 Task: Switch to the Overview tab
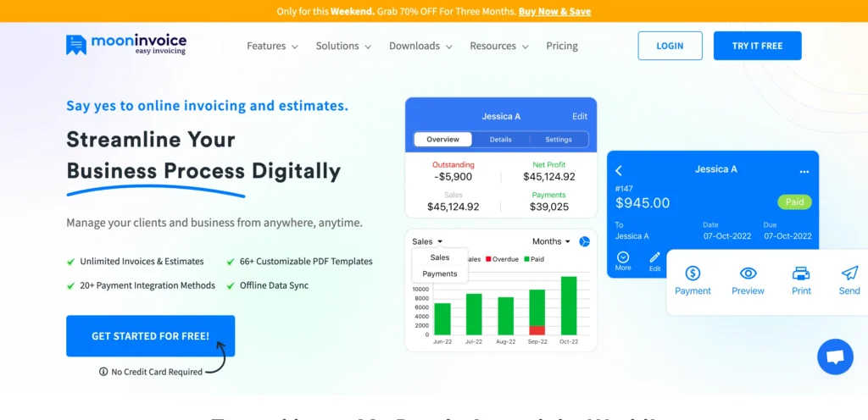click(x=442, y=139)
